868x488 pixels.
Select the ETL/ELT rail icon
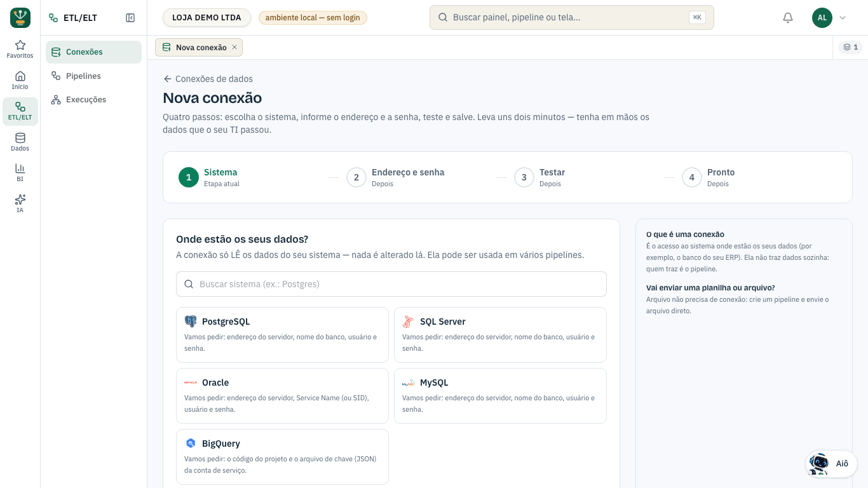click(x=20, y=111)
